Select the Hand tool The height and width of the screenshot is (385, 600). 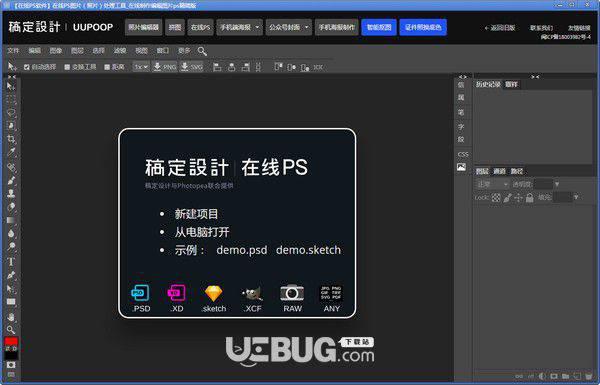click(11, 316)
